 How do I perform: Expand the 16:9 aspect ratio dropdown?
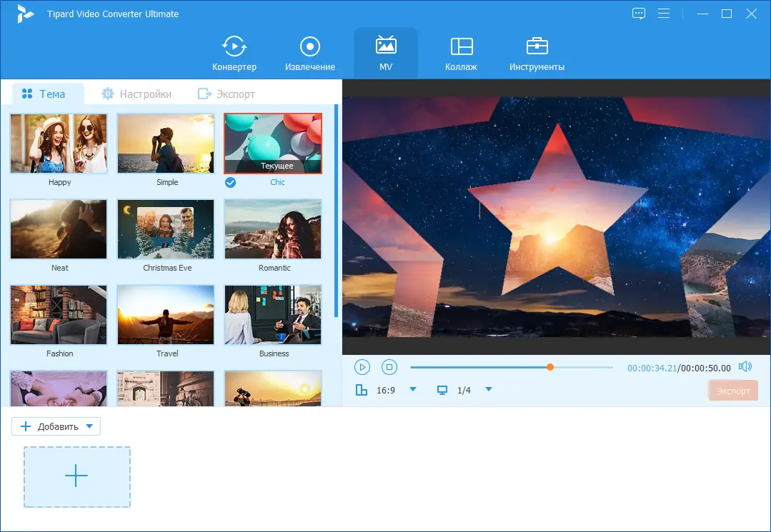click(x=413, y=389)
